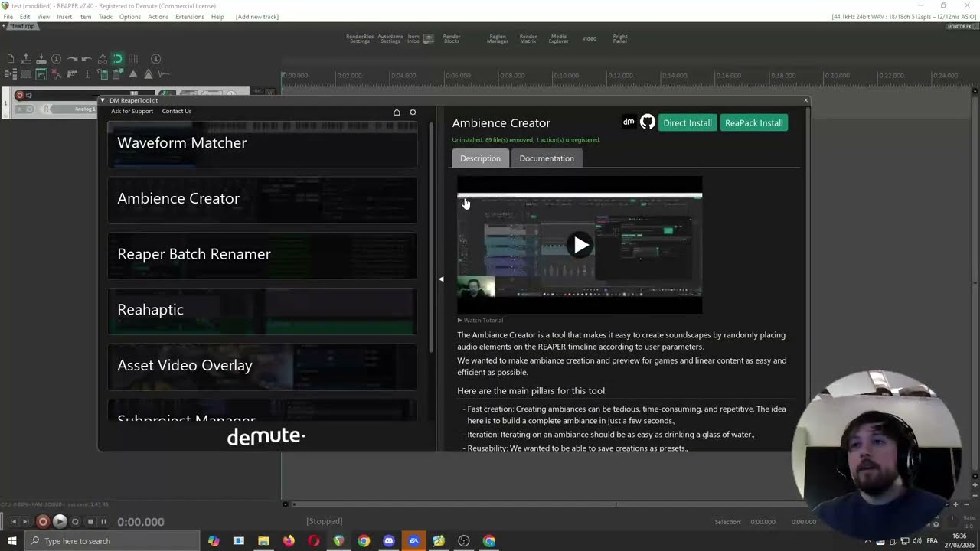Toggle Right Panel toolbar button
Image resolution: width=980 pixels, height=551 pixels.
coord(620,38)
